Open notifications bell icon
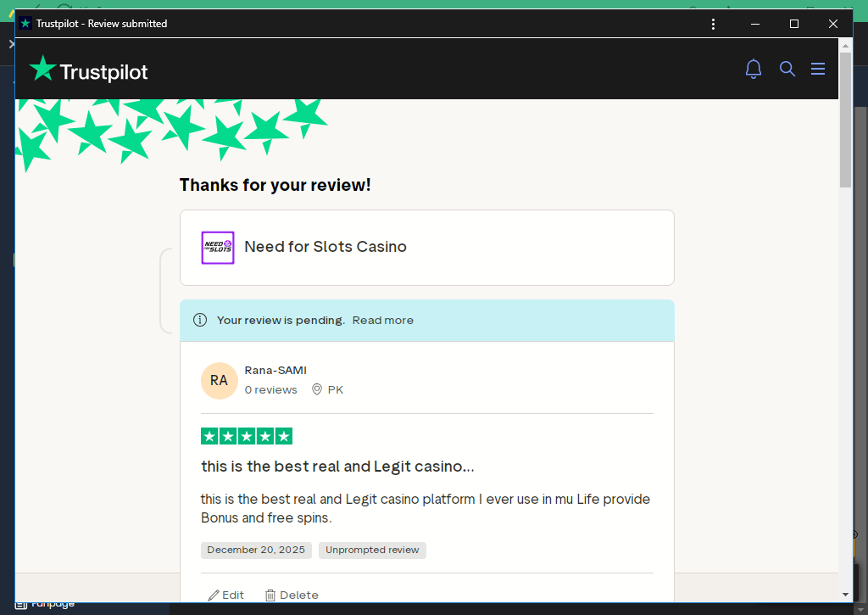868x615 pixels. pos(753,69)
